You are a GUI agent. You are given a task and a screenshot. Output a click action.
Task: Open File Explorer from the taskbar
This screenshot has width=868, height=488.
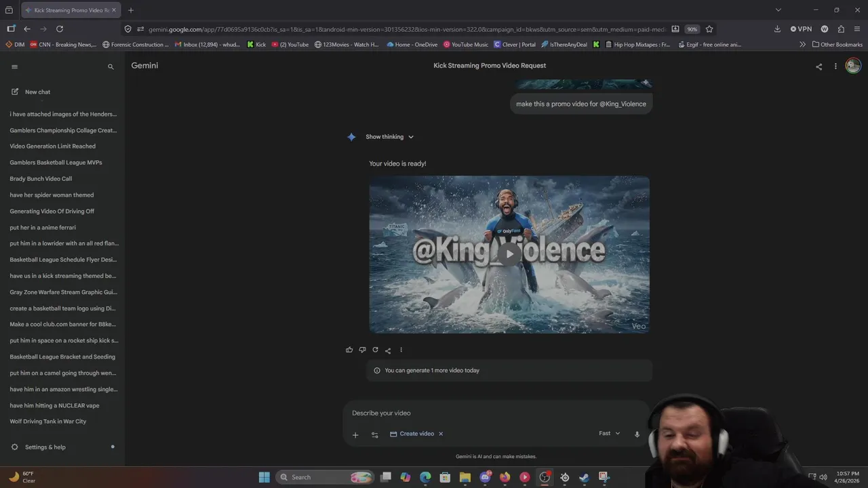click(x=465, y=477)
